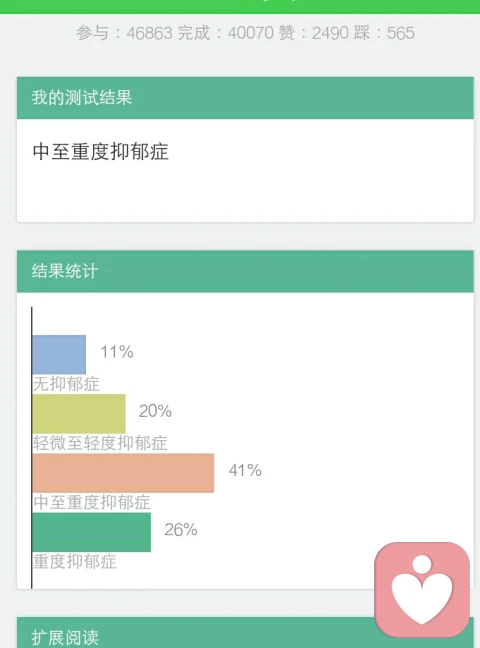Click the 参与：46863 participant count

tap(124, 33)
